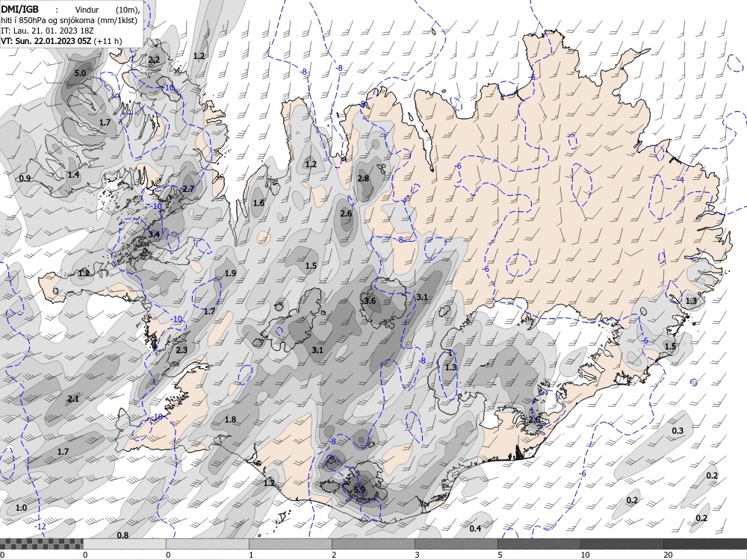Select the 0.8 value label on map
The image size is (747, 560).
123,535
